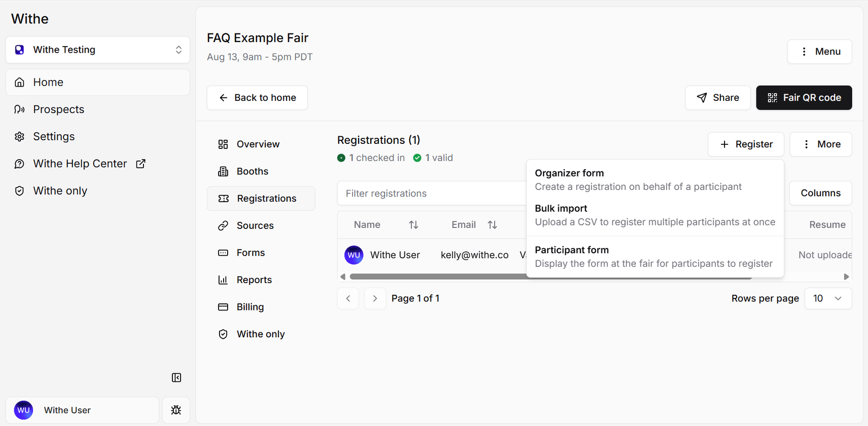The width and height of the screenshot is (868, 426).
Task: Collapse the sidebar with the panel icon
Action: [x=176, y=377]
